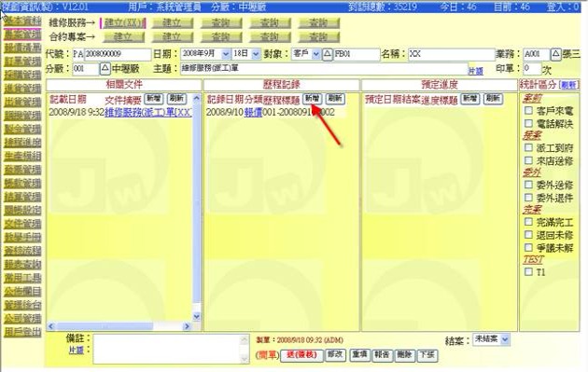The image size is (588, 372).
Task: Open the 維修服務(派工)單[XX] document link
Action: (148, 112)
